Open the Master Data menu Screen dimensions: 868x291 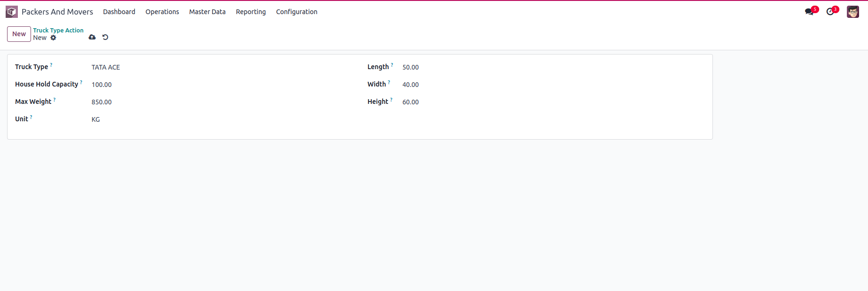207,12
